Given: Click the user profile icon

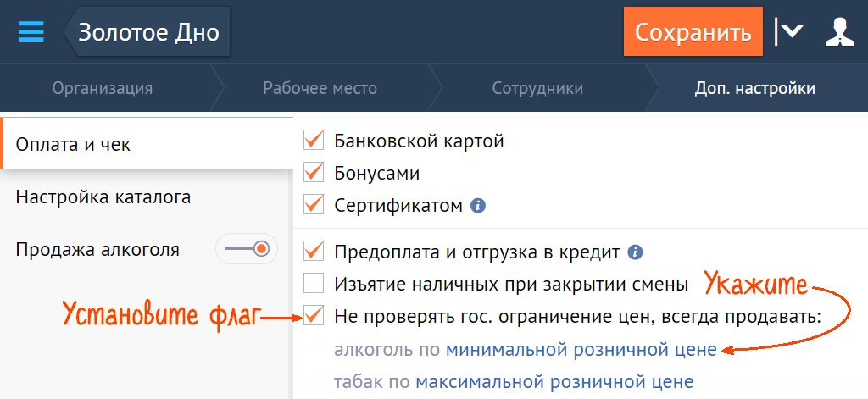Looking at the screenshot, I should point(839,32).
